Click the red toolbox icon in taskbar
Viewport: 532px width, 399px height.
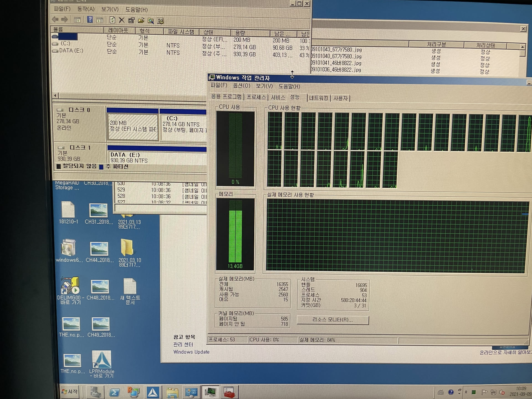pyautogui.click(x=229, y=392)
